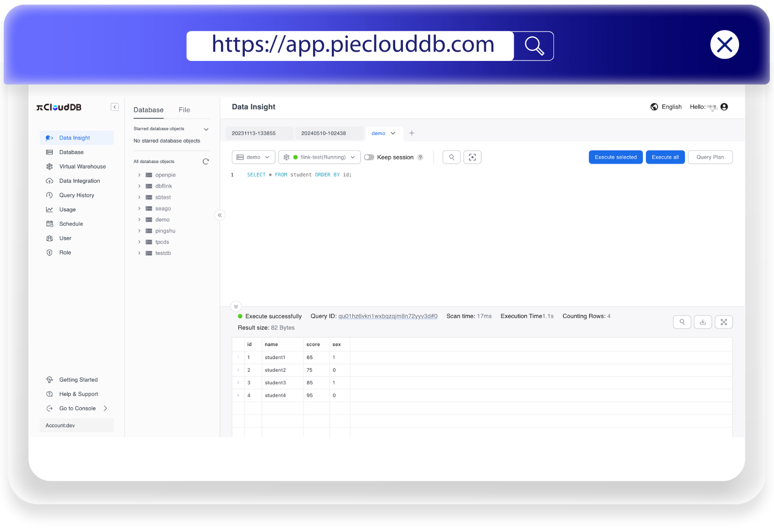Collapse the results panel

tap(236, 307)
